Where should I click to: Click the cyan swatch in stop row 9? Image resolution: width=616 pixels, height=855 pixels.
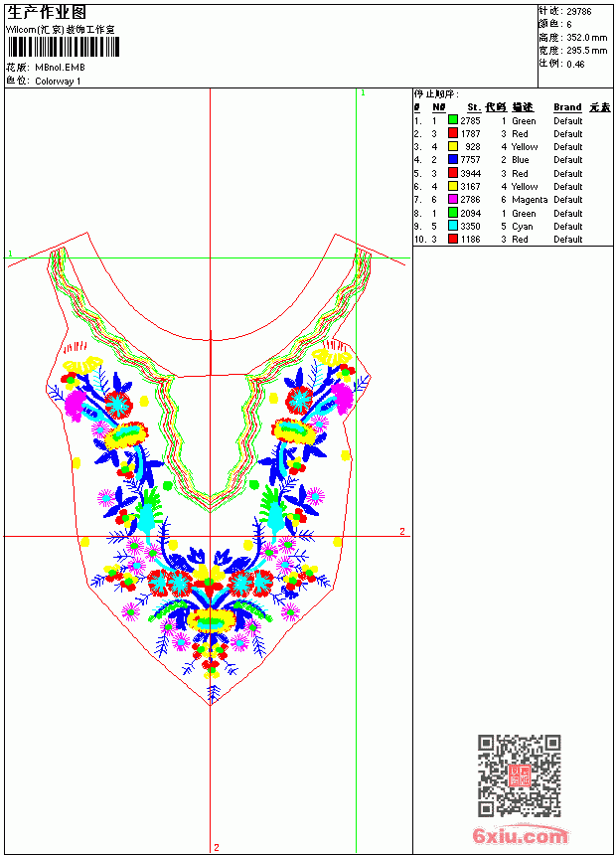click(452, 226)
